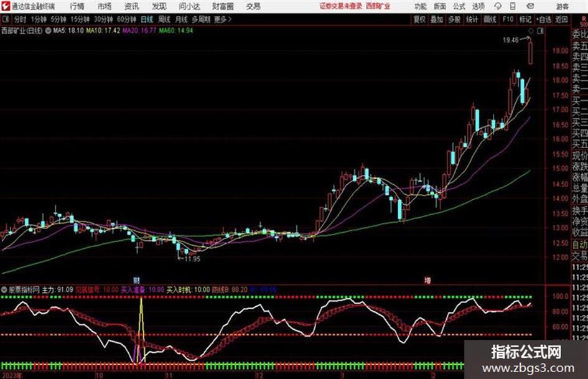Click the MA10: 17.42 value label
The width and height of the screenshot is (588, 379).
(x=103, y=30)
